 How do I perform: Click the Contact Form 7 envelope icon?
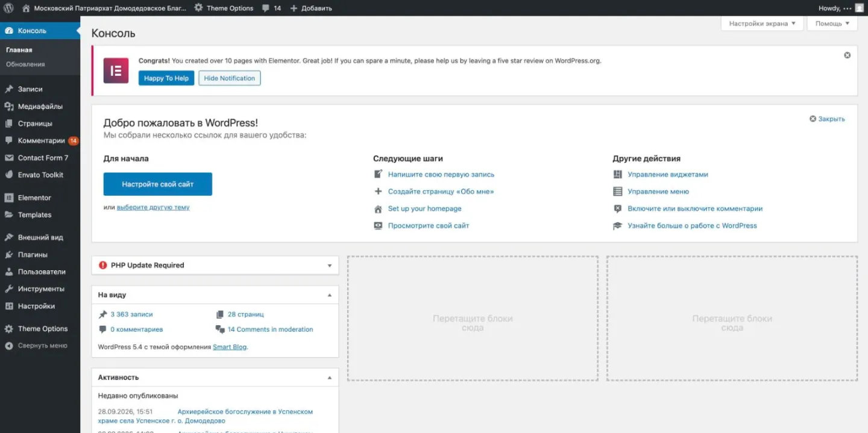click(8, 158)
